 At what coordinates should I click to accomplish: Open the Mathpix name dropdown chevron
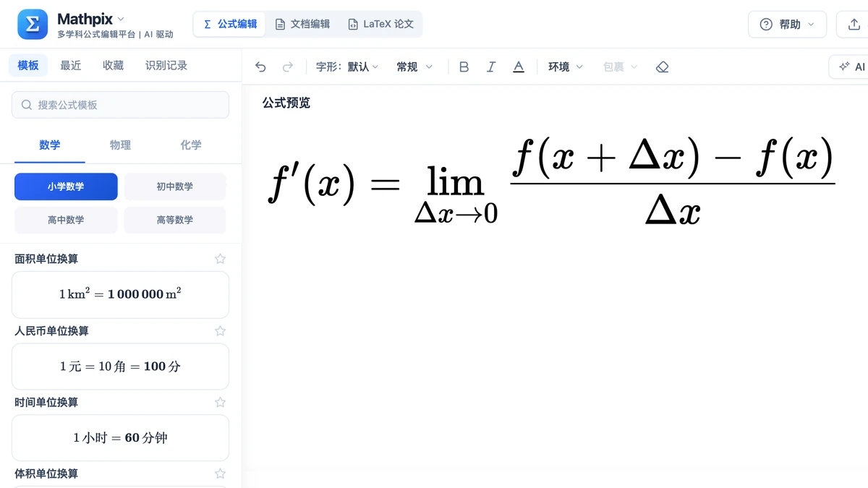pos(121,19)
